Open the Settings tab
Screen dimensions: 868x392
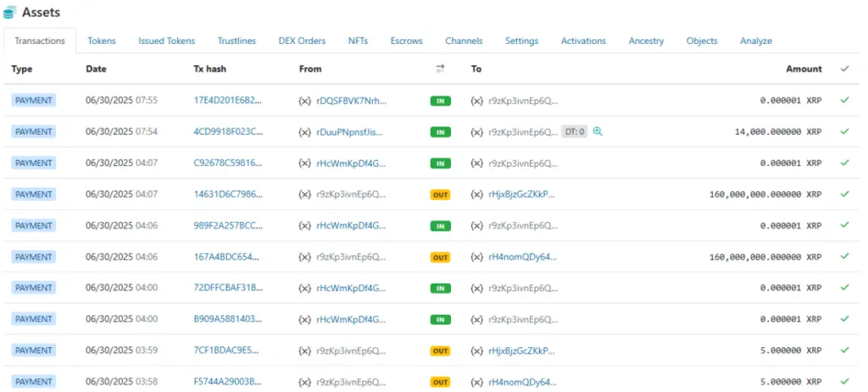tap(521, 41)
